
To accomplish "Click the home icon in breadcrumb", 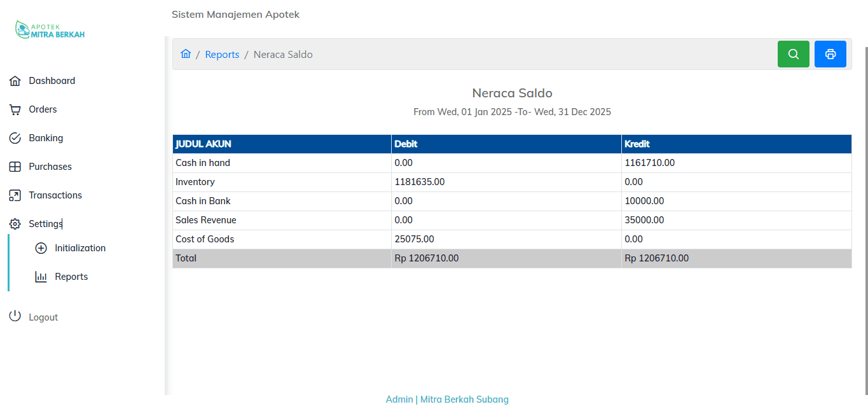I will (x=186, y=54).
